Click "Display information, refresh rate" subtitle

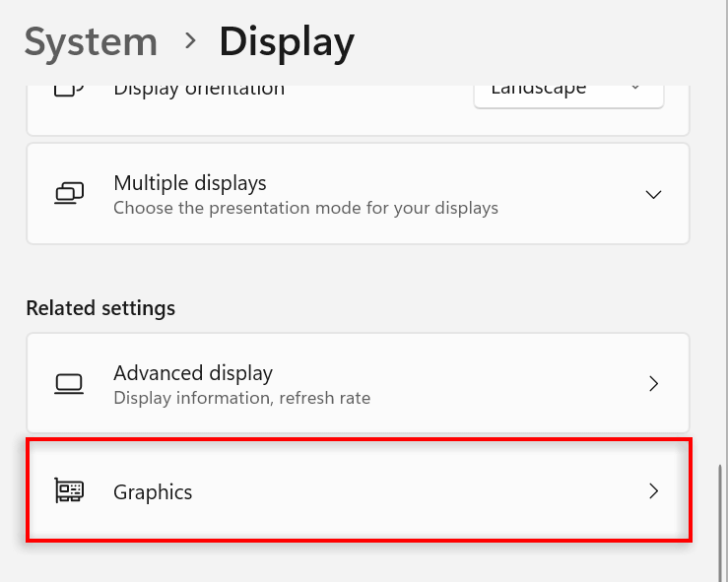[x=241, y=399]
